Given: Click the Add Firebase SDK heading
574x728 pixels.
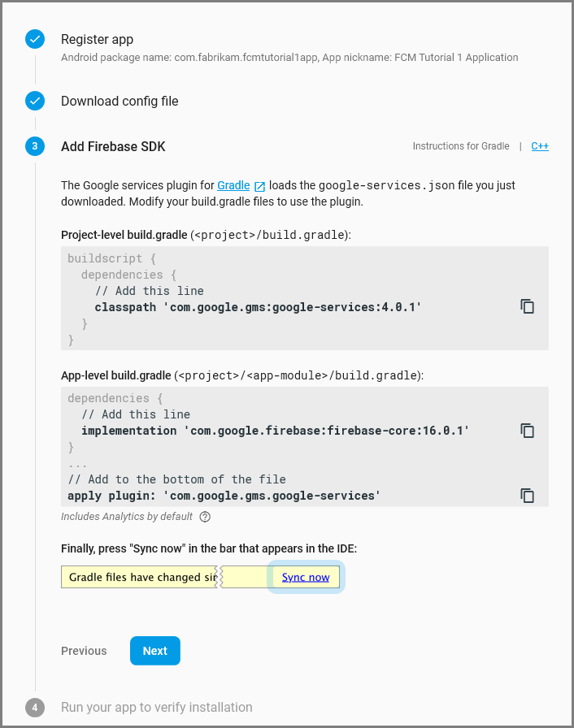Looking at the screenshot, I should coord(112,146).
